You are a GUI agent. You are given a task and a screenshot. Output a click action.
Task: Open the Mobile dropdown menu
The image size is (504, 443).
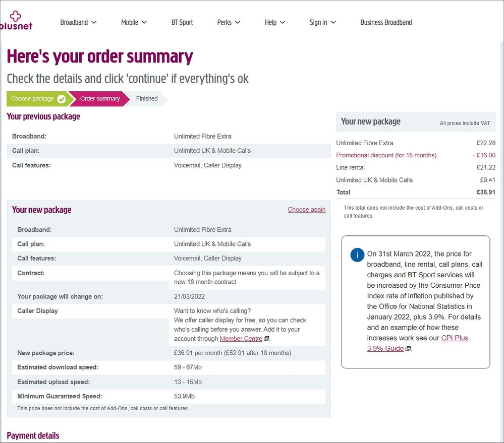pyautogui.click(x=130, y=22)
